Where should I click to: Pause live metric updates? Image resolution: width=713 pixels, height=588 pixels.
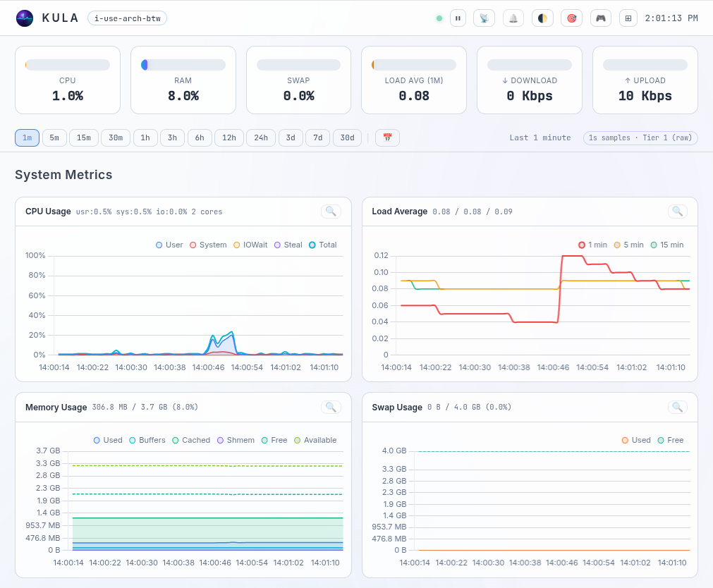pos(458,18)
